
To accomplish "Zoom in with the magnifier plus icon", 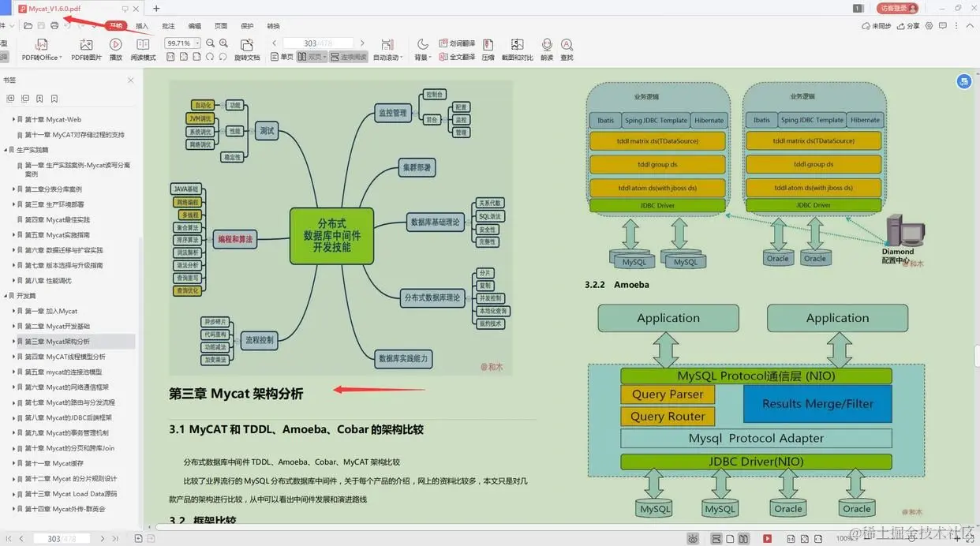I will click(x=223, y=43).
